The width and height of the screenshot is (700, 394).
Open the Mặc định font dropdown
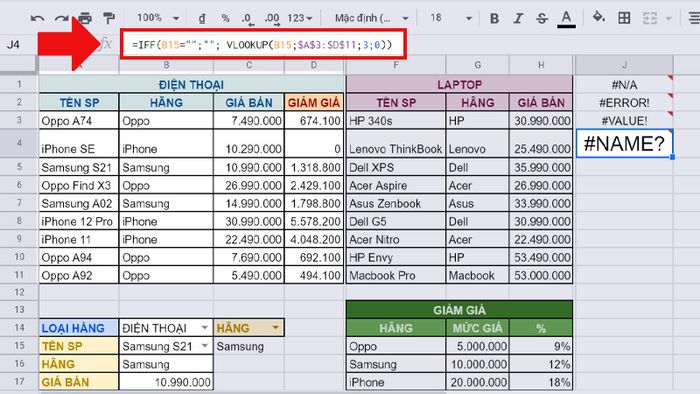coord(372,18)
